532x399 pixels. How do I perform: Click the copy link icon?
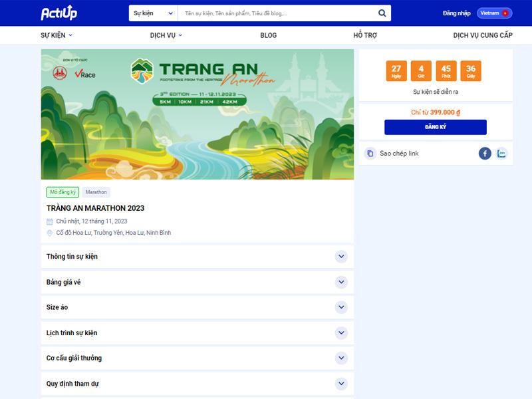point(370,154)
